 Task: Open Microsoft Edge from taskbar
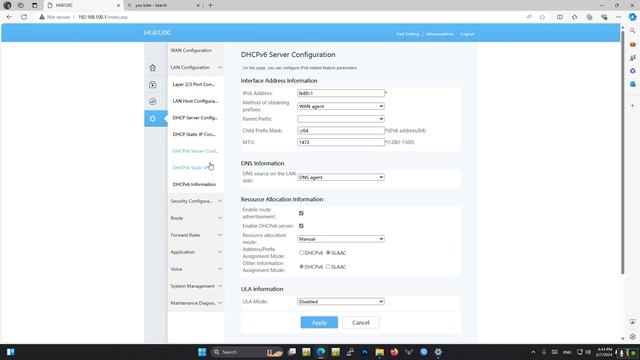pos(321,352)
